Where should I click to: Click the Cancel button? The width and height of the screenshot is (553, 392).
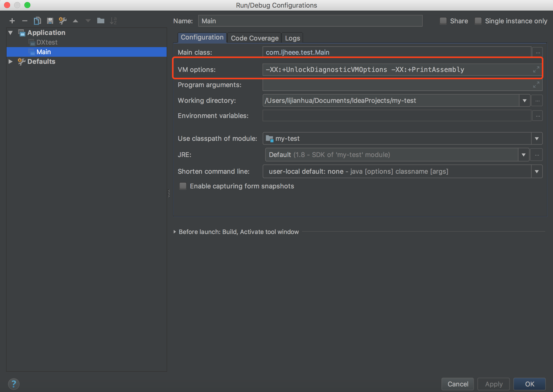(458, 384)
